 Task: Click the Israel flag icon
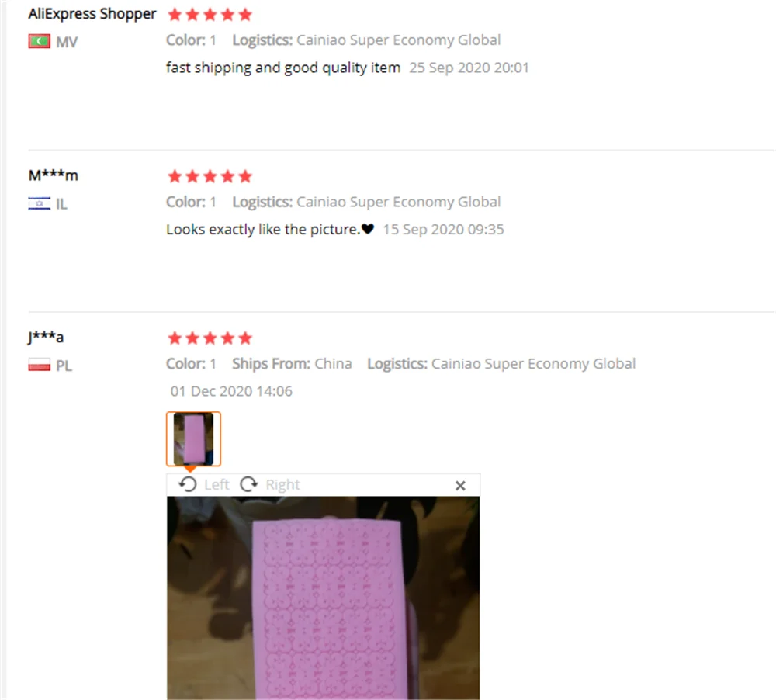39,203
